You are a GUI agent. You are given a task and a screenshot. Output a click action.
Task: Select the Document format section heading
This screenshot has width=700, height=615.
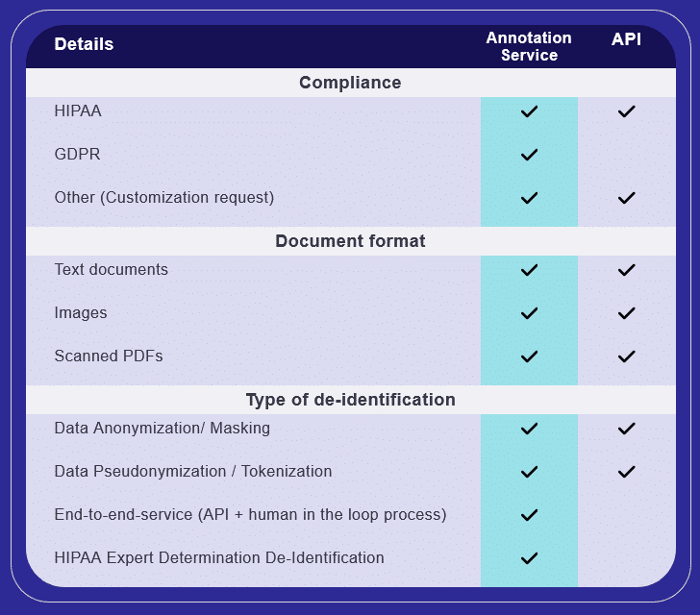tap(350, 241)
